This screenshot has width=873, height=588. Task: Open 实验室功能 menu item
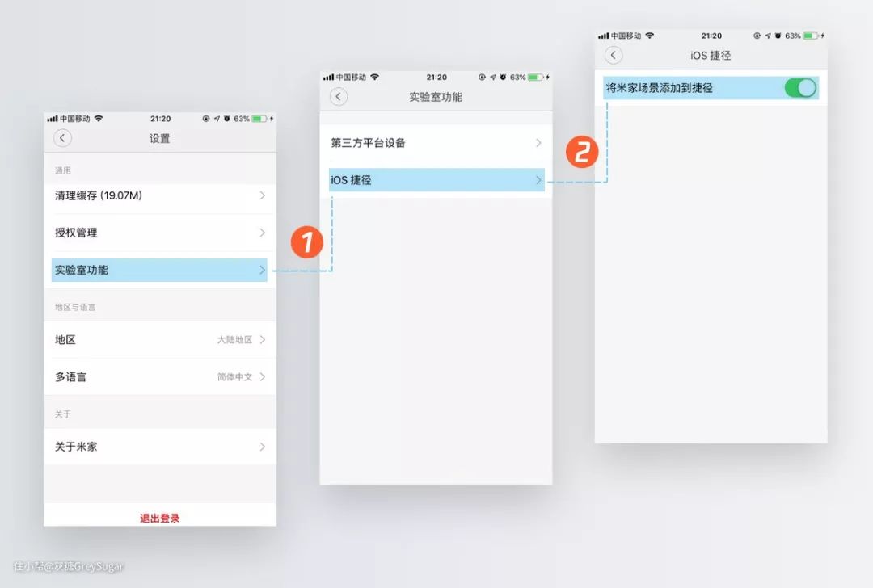coord(159,271)
